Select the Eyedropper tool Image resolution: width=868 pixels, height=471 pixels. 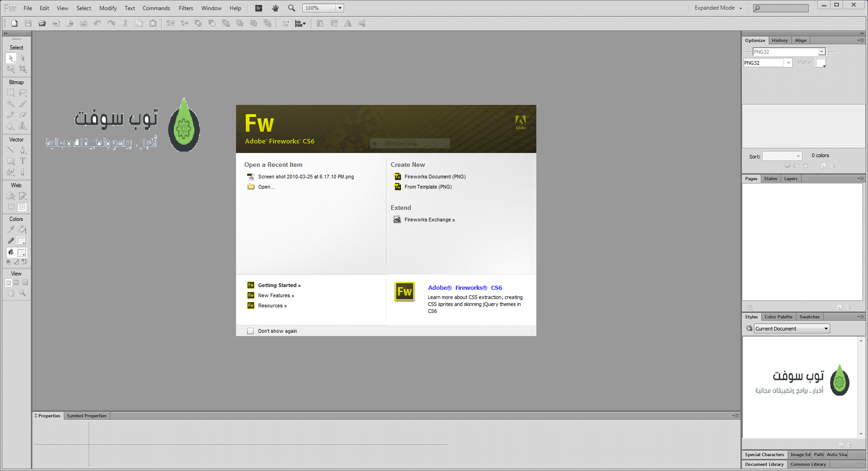pos(11,229)
